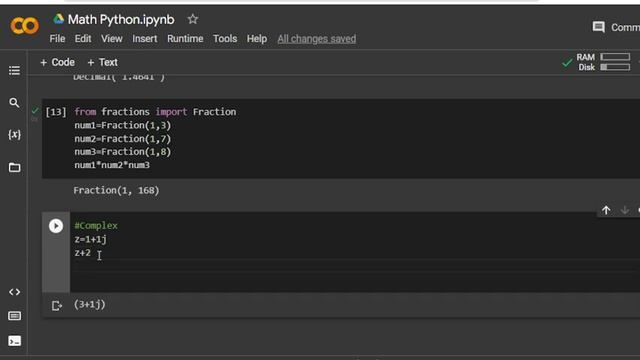Screen dimensions: 640x360
Task: Run the #Complex code cell
Action: [x=56, y=226]
